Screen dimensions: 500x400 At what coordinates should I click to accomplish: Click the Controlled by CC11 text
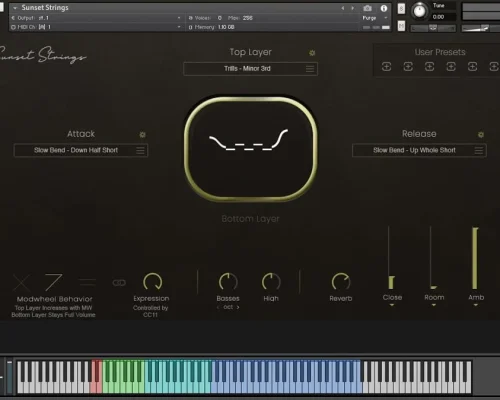pyautogui.click(x=150, y=311)
